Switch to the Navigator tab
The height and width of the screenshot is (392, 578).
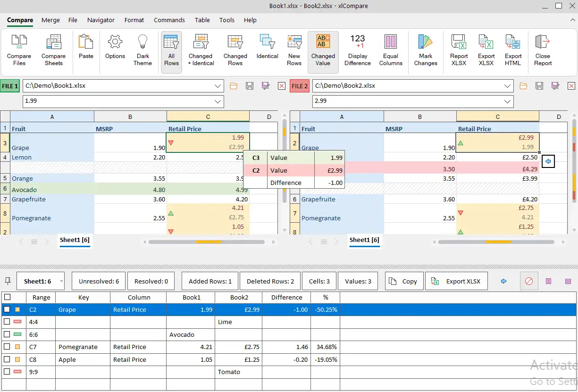101,20
